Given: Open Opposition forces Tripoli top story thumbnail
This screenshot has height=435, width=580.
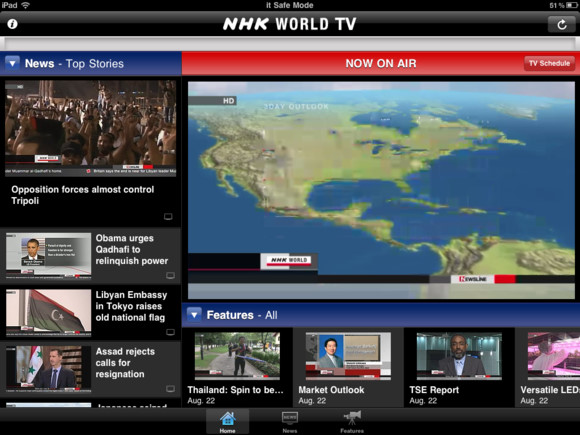Looking at the screenshot, I should point(91,128).
